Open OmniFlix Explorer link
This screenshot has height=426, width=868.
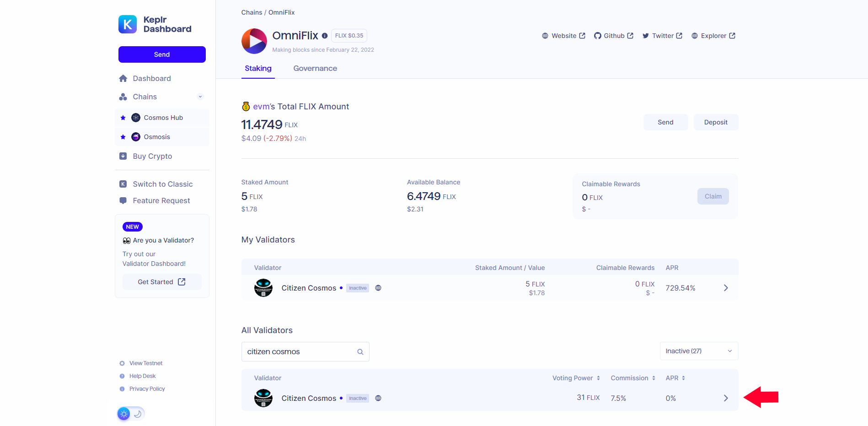click(713, 36)
